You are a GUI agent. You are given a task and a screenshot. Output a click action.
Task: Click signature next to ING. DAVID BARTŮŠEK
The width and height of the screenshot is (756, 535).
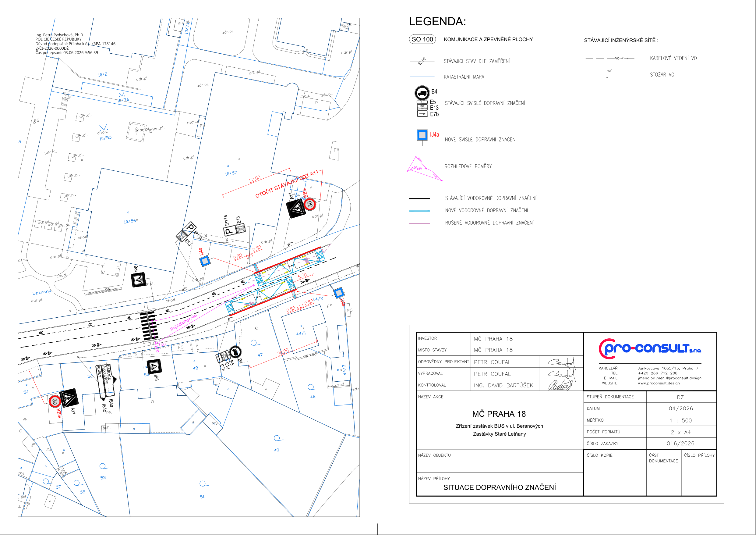click(560, 385)
